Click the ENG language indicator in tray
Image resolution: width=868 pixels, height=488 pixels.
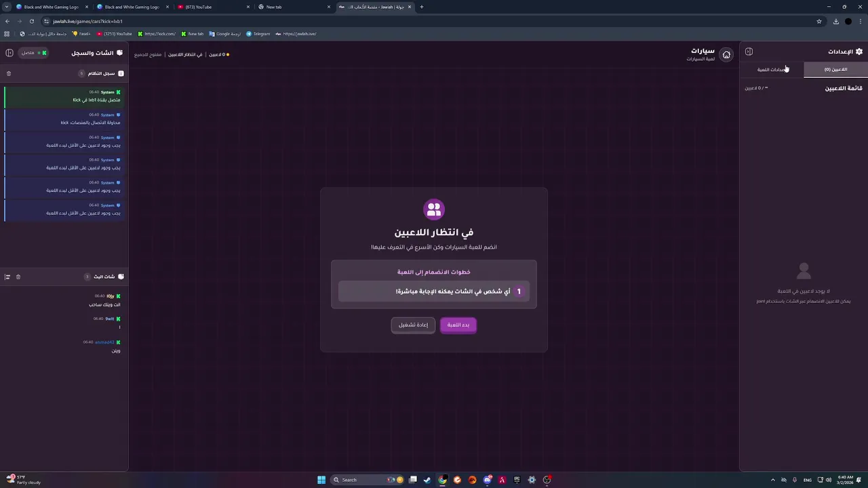click(807, 480)
